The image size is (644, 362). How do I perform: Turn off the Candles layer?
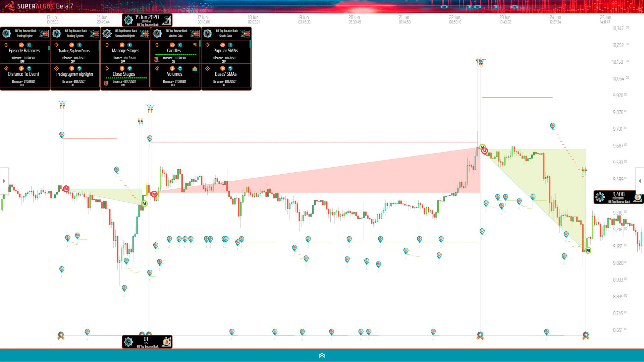pyautogui.click(x=174, y=51)
